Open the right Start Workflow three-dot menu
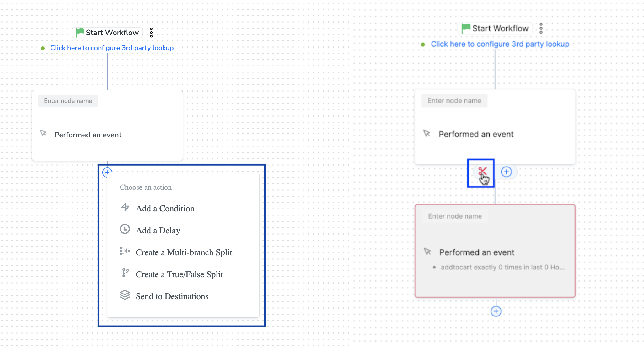644x350 pixels. tap(541, 28)
